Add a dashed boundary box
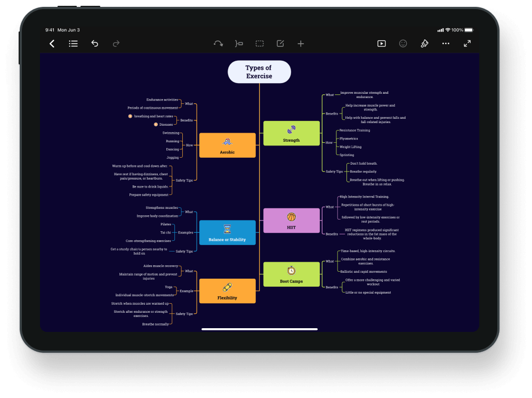532x398 pixels. point(260,44)
